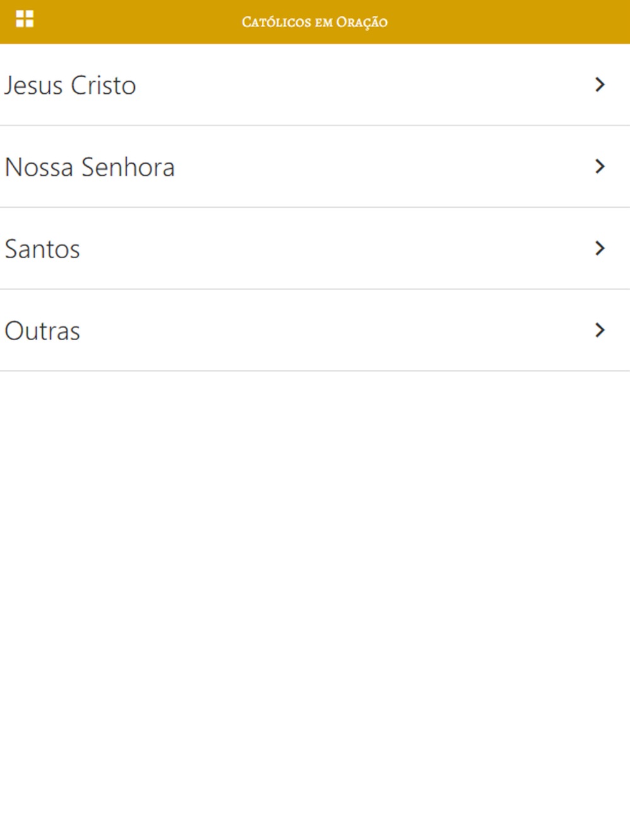Expand the Santos row
The width and height of the screenshot is (630, 840).
315,249
